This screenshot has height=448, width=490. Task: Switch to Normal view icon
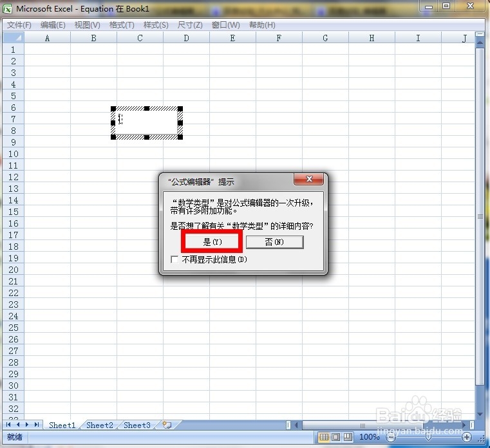pyautogui.click(x=324, y=437)
